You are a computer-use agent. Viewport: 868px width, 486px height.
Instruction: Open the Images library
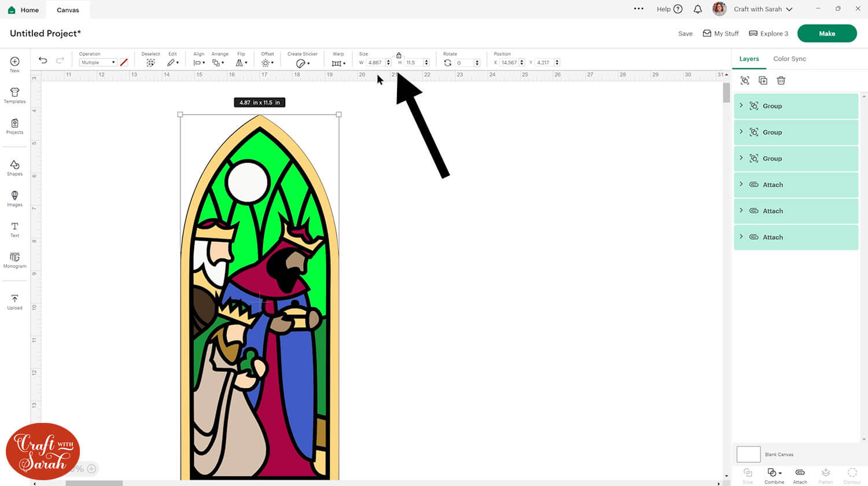[x=14, y=198]
